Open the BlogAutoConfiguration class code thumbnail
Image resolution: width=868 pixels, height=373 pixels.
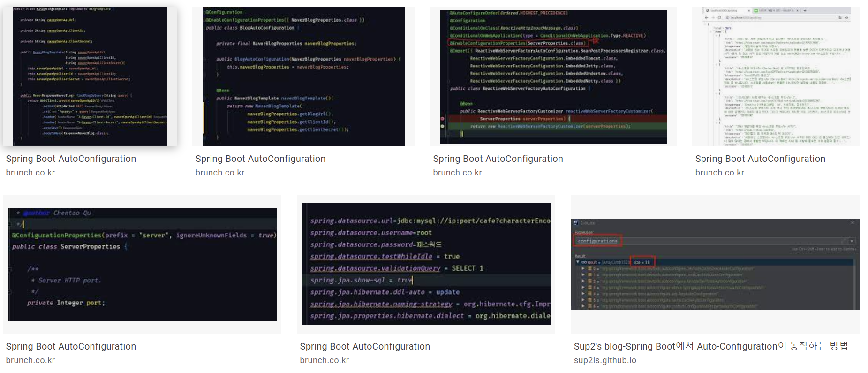[x=303, y=76]
